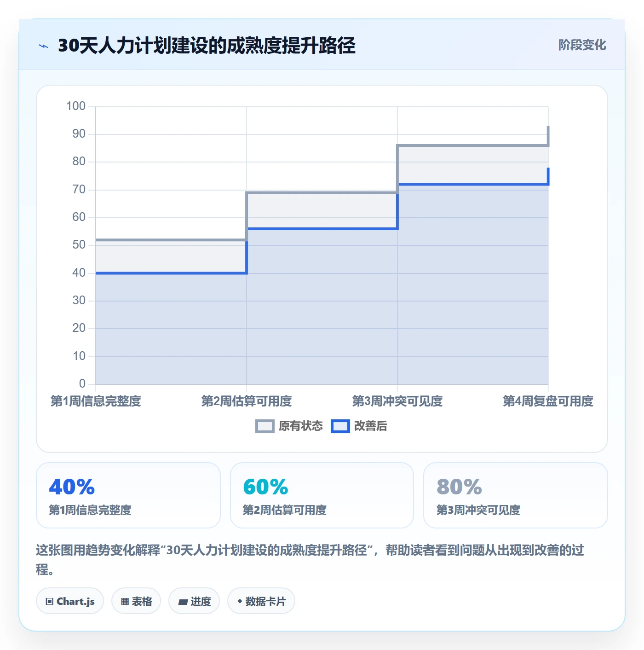Screen dimensions: 644x650
Task: Click the blue 改善后 legend swatch
Action: 340,426
